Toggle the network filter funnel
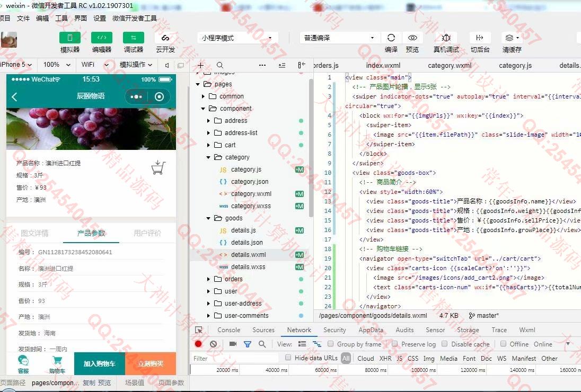 point(248,344)
